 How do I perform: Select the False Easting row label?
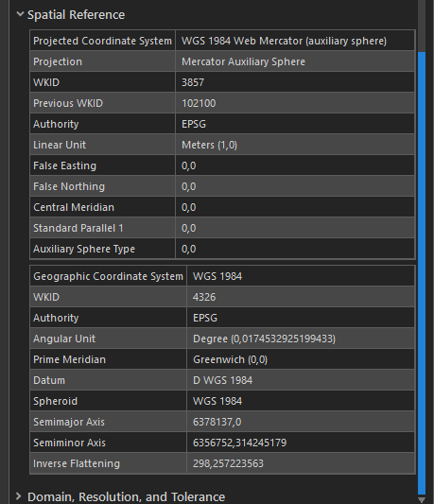tap(64, 165)
